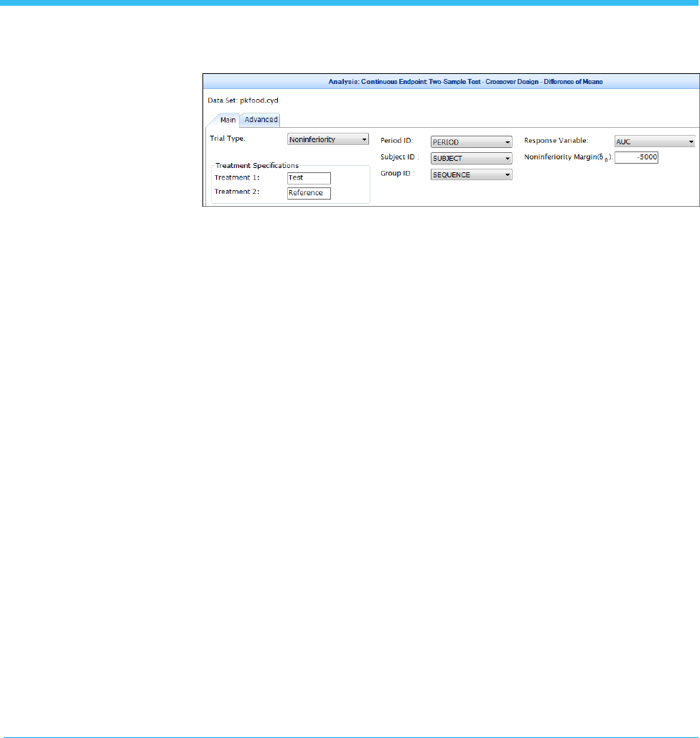Expand the Period ID dropdown

tap(471, 141)
